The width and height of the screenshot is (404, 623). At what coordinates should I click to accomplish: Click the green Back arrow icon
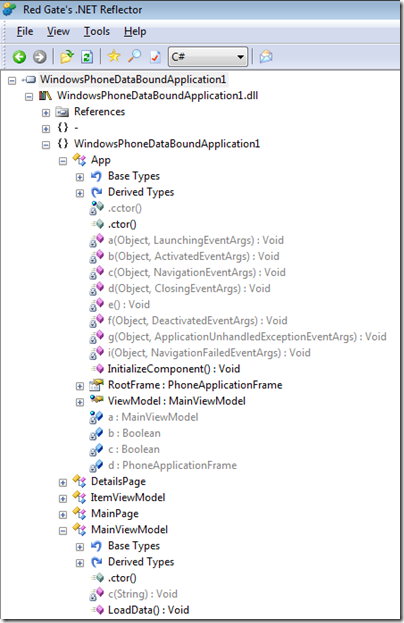pos(19,57)
